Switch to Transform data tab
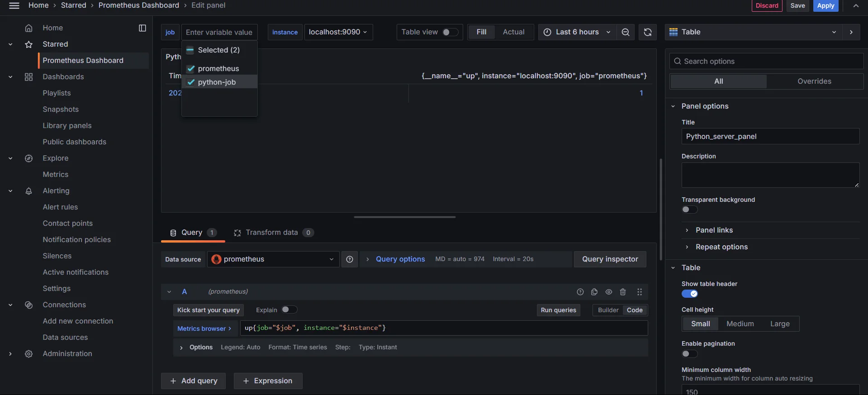 tap(273, 233)
